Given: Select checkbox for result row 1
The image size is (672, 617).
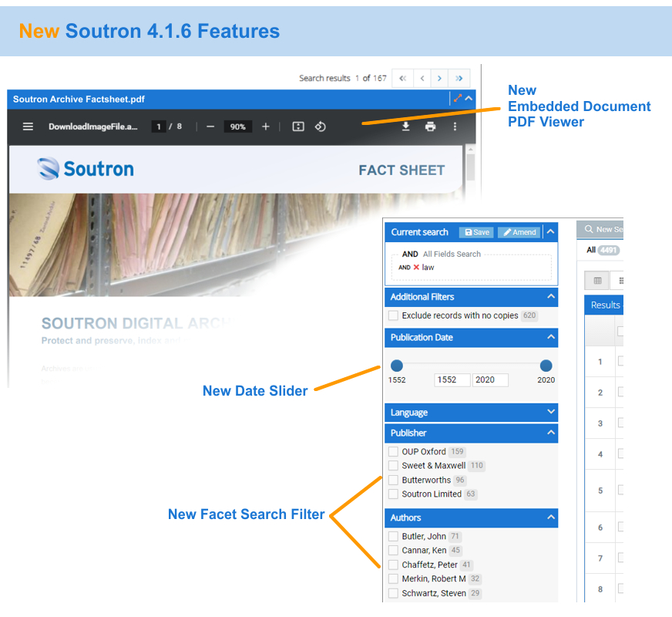Looking at the screenshot, I should (x=620, y=361).
